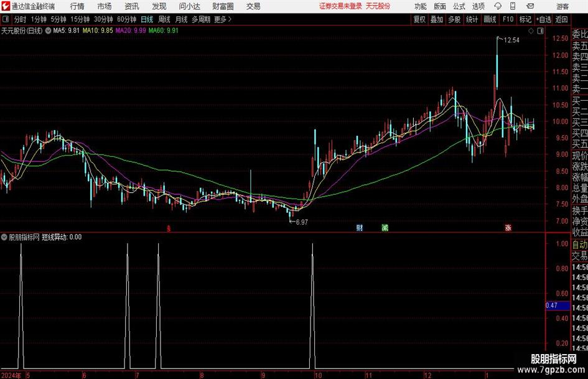Click the 统计 statistics button
Image resolution: width=588 pixels, height=379 pixels.
pos(472,19)
